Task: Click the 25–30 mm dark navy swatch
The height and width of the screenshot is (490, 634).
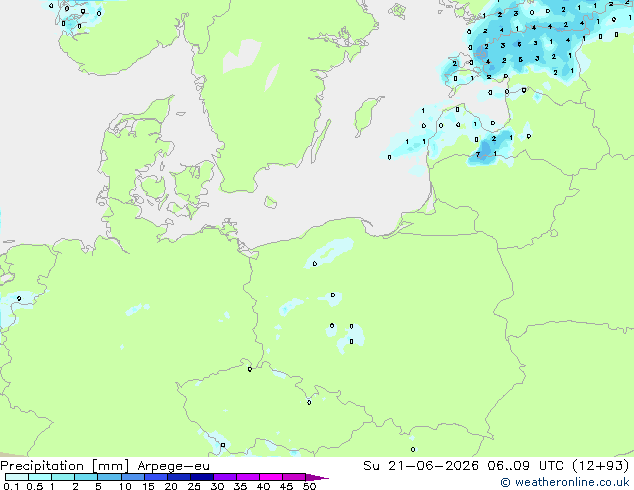Action: click(202, 477)
